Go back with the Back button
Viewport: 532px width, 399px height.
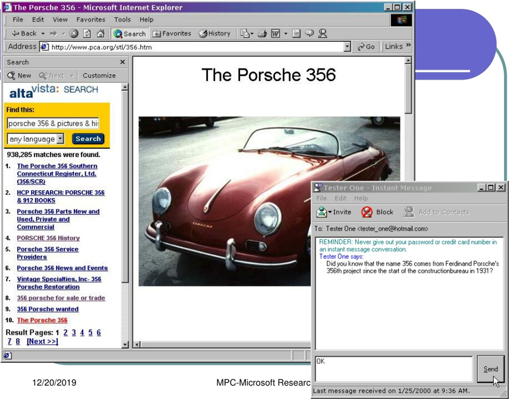pos(24,33)
